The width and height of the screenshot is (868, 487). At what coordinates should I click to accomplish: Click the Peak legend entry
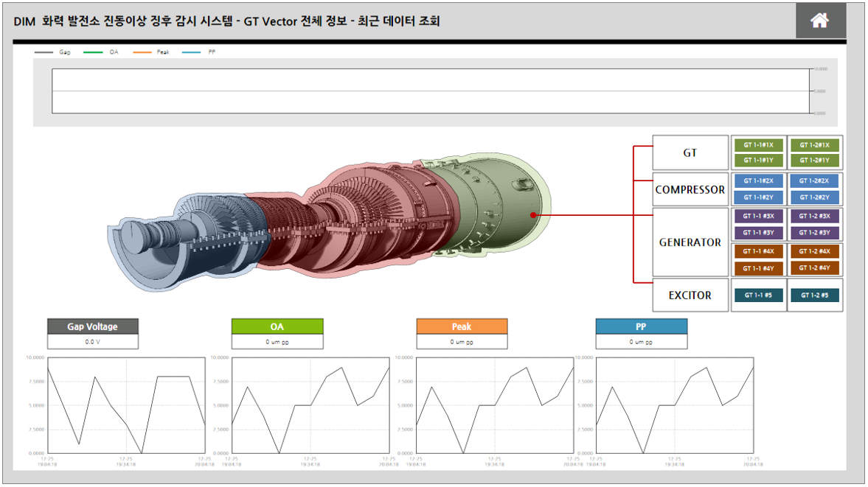151,52
